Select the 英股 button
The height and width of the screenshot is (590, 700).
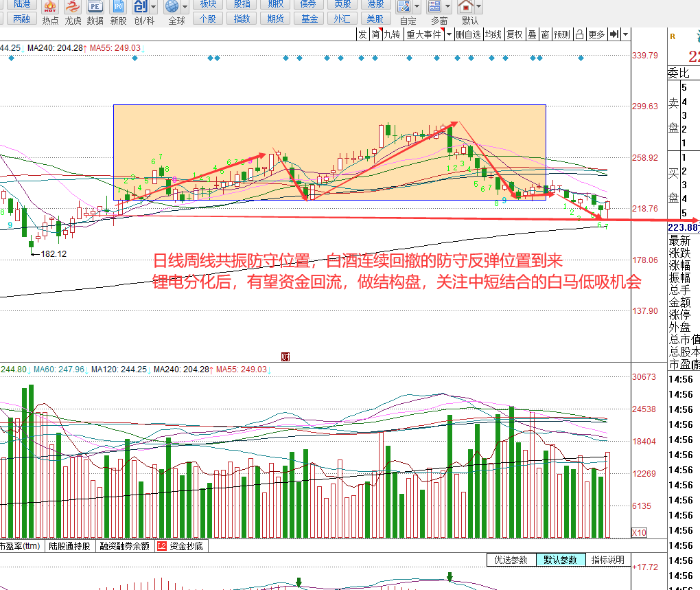(342, 4)
